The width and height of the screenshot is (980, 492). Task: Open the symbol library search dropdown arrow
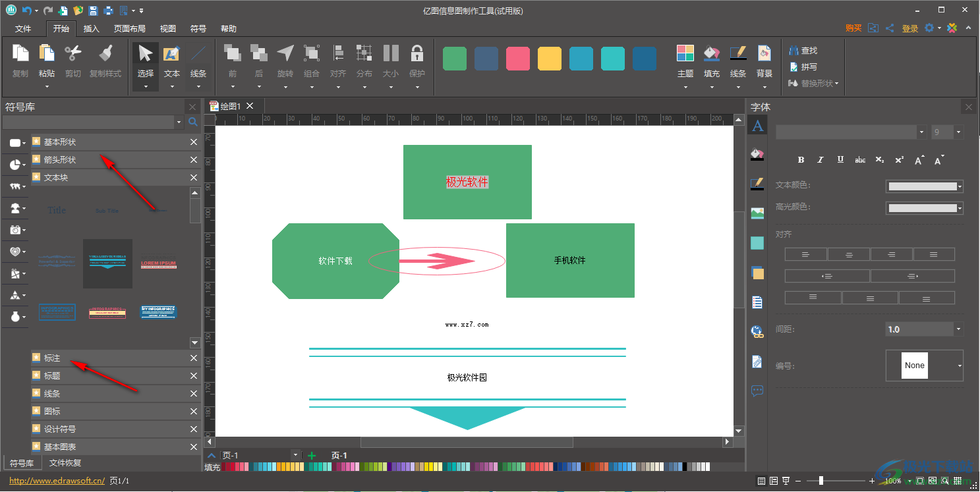click(x=179, y=122)
